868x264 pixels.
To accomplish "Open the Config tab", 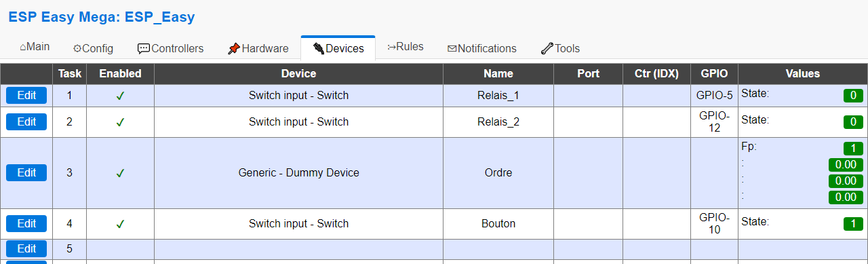I will click(93, 48).
